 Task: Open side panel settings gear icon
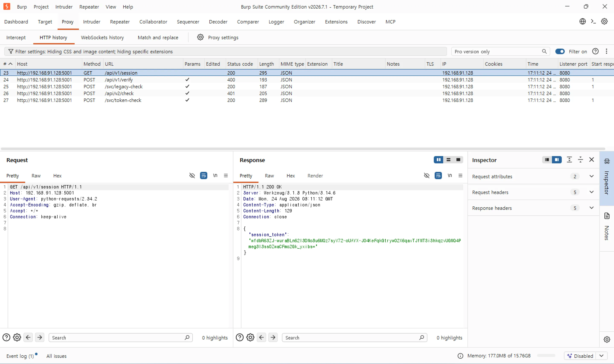607,339
